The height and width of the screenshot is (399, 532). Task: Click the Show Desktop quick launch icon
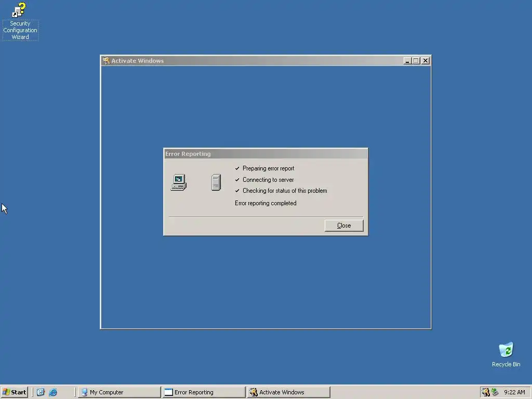[x=41, y=392]
